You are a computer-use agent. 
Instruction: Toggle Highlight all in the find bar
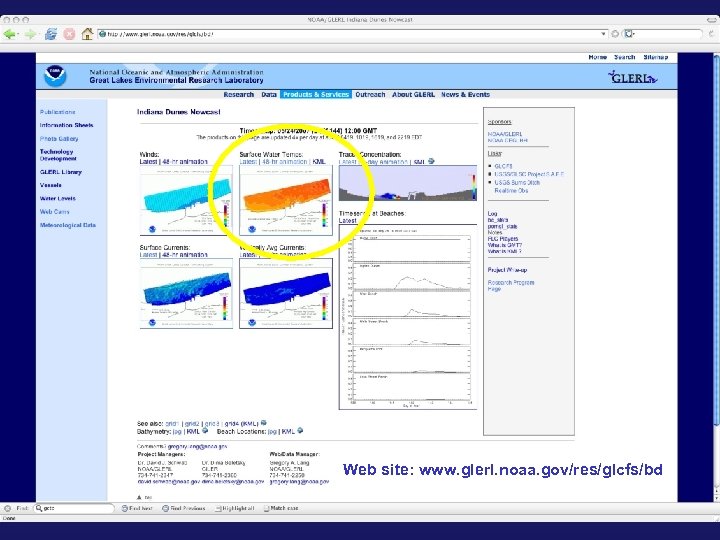click(234, 508)
